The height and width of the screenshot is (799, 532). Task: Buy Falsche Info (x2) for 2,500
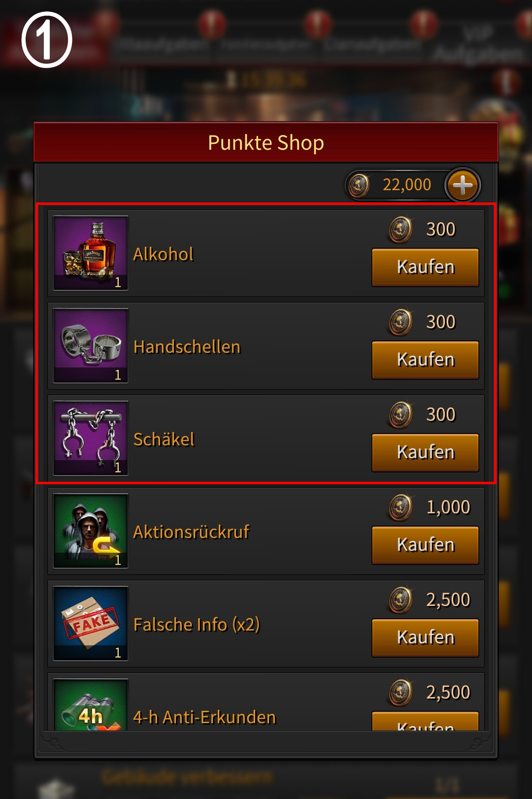(425, 638)
